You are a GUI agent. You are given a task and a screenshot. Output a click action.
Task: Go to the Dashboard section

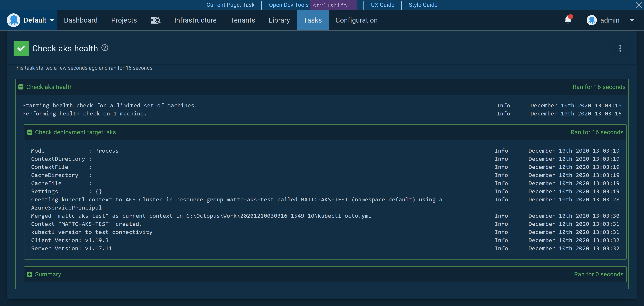pyautogui.click(x=81, y=20)
